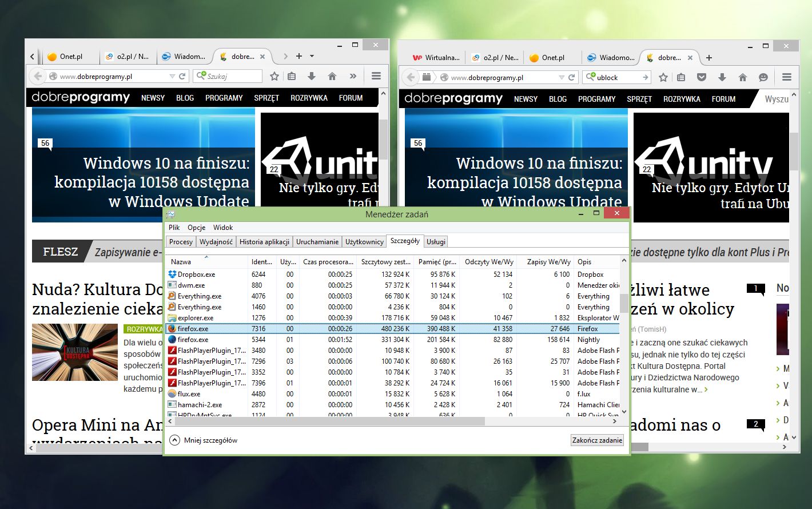Select flux.exe process row
Screen dimensions: 812x509
(x=393, y=394)
